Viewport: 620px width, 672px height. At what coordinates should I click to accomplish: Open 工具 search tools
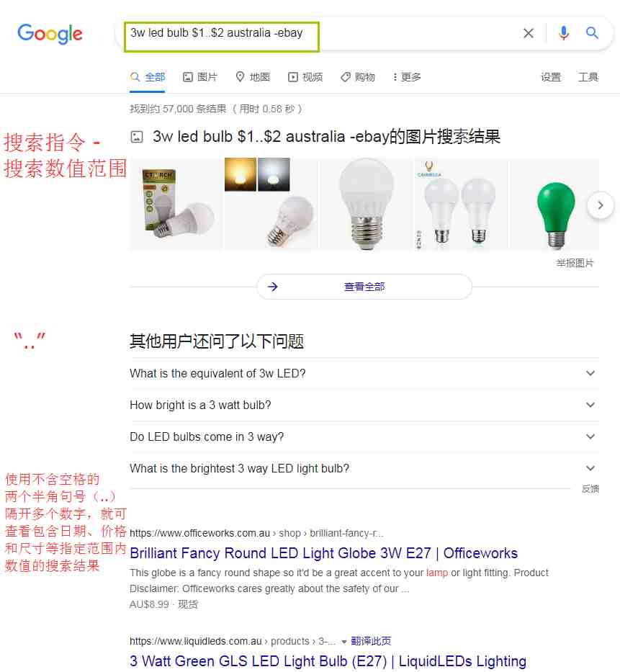click(x=588, y=77)
